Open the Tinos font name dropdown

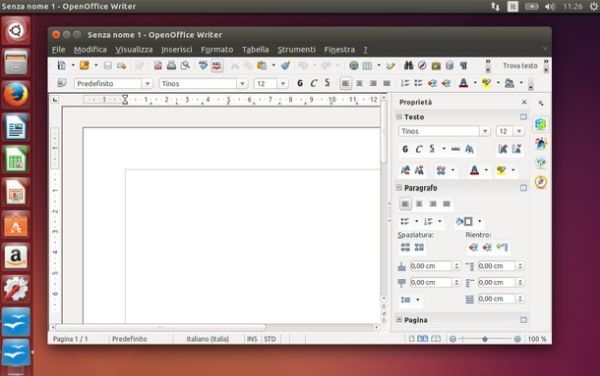tap(242, 83)
